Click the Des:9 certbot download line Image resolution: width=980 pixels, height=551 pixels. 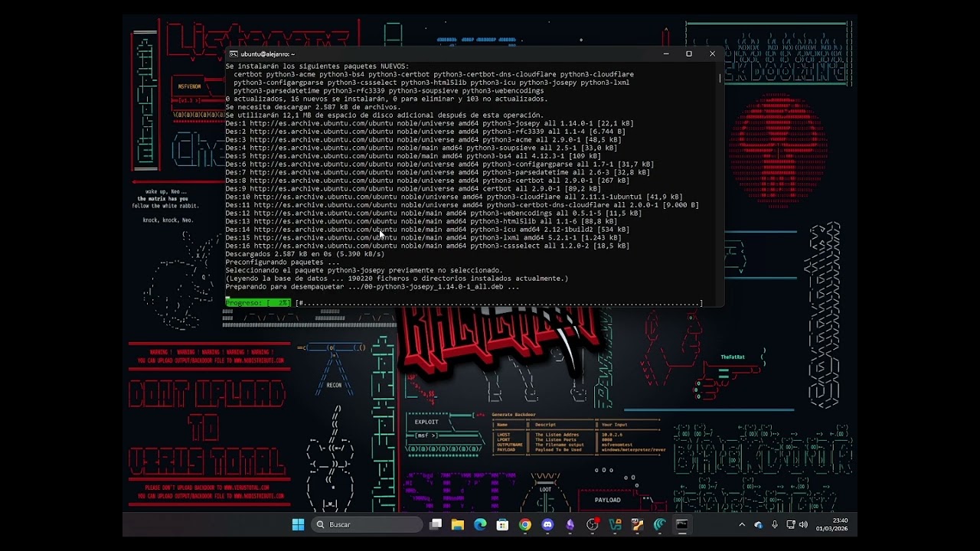pyautogui.click(x=413, y=188)
